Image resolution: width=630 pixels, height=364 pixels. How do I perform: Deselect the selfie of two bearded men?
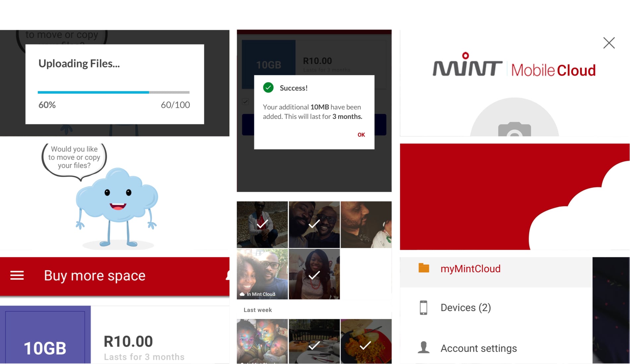314,225
